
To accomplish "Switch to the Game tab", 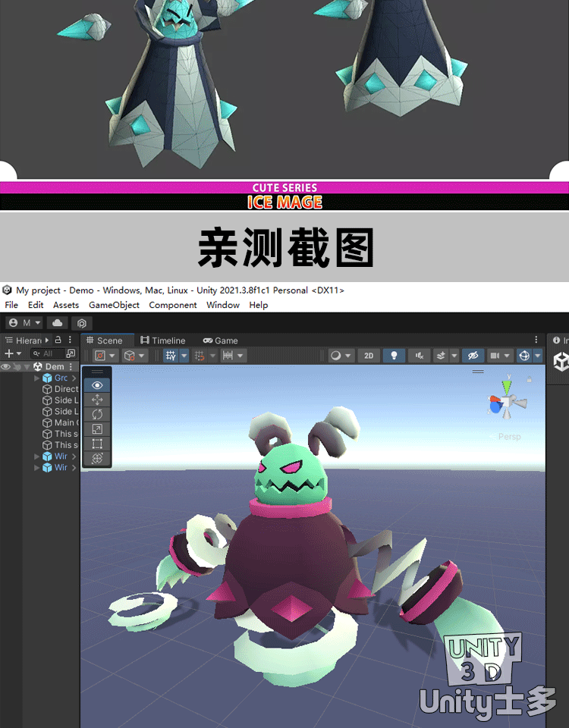I will [220, 340].
